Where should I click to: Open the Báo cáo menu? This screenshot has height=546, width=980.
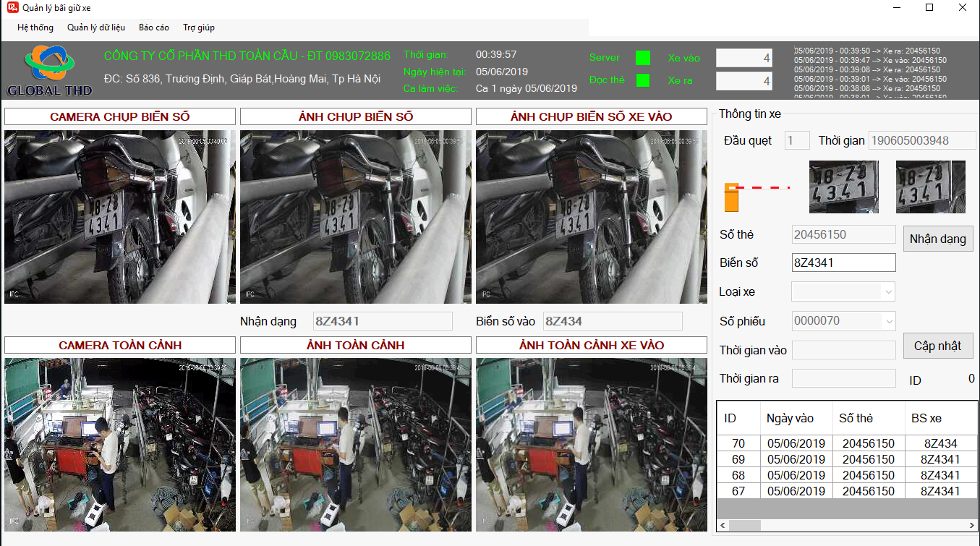tap(154, 27)
